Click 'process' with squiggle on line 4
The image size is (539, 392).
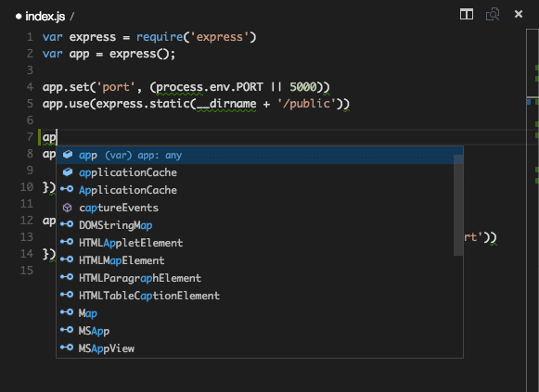click(x=179, y=87)
